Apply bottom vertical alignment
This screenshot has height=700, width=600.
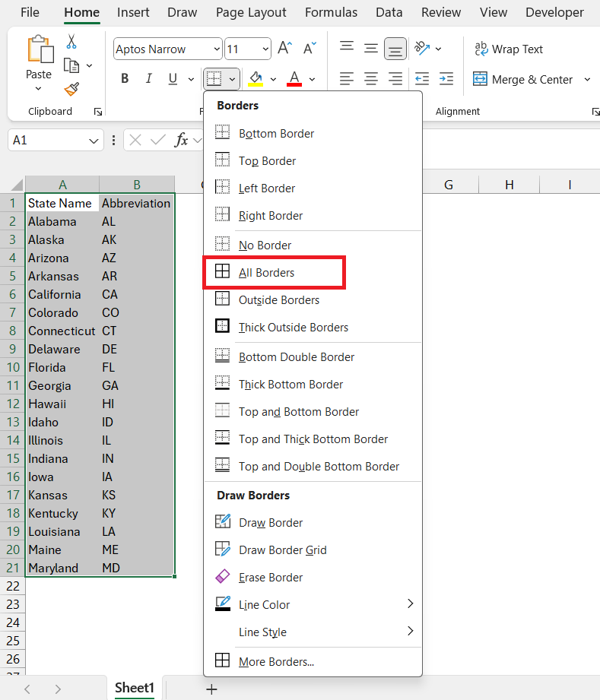tap(395, 49)
